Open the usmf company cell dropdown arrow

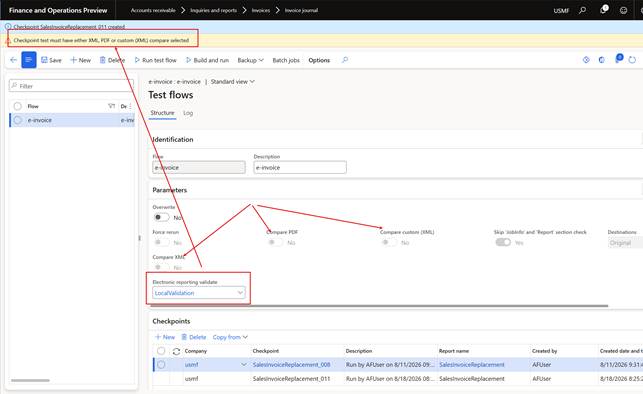click(244, 364)
